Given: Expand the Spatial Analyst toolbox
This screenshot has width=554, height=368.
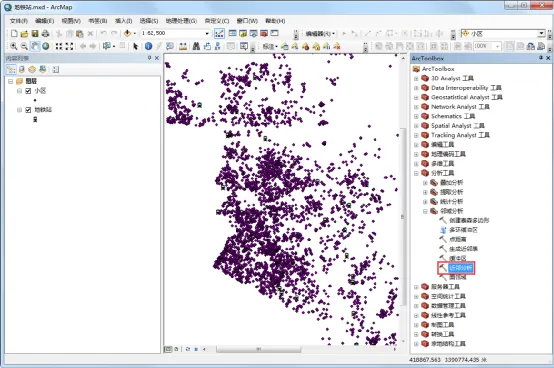Looking at the screenshot, I should pos(416,126).
